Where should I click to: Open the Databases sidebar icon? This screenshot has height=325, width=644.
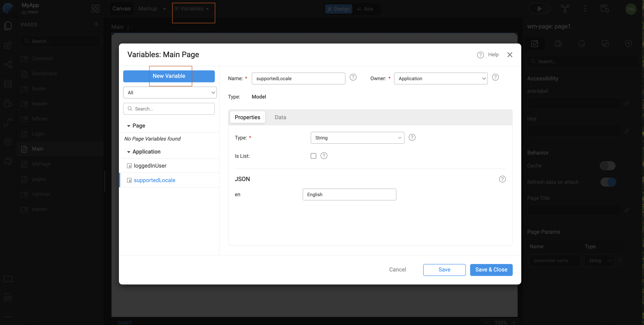pos(8,84)
